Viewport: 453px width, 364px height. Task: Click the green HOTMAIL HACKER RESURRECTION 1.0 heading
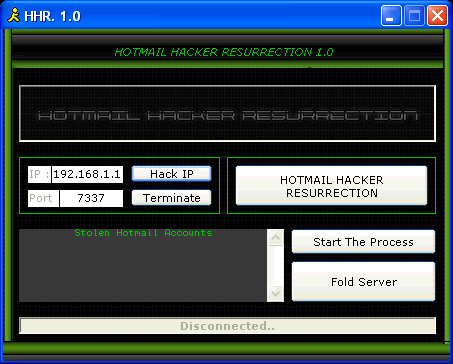[x=224, y=52]
